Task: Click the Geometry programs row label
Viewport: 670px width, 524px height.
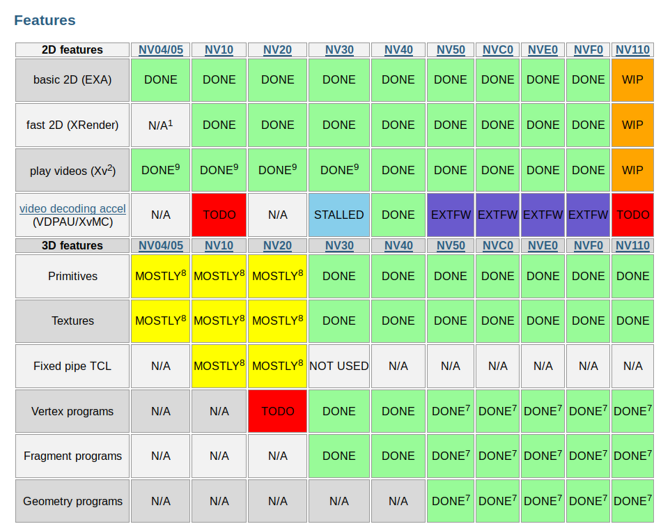Action: tap(72, 501)
